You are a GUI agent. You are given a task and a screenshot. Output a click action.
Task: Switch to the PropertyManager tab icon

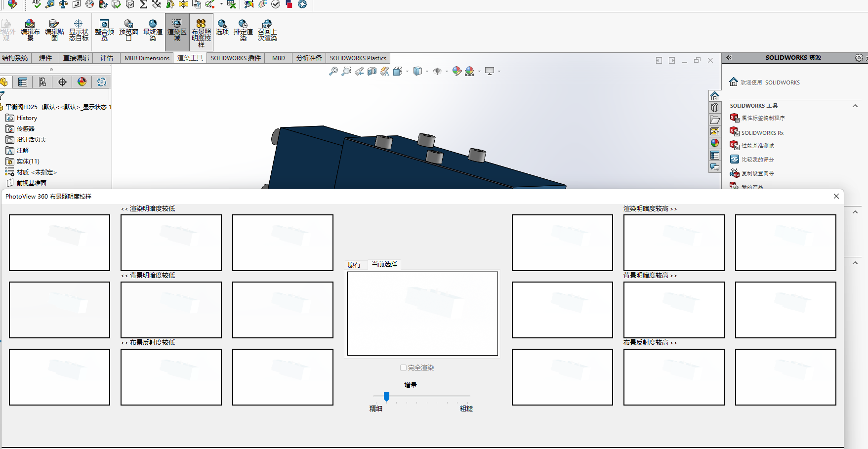point(23,82)
